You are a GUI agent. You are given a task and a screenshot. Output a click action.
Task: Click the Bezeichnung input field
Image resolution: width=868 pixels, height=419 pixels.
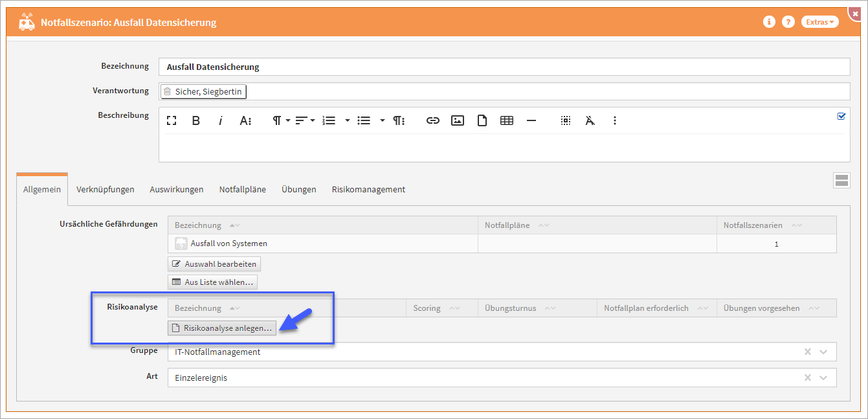click(x=504, y=67)
